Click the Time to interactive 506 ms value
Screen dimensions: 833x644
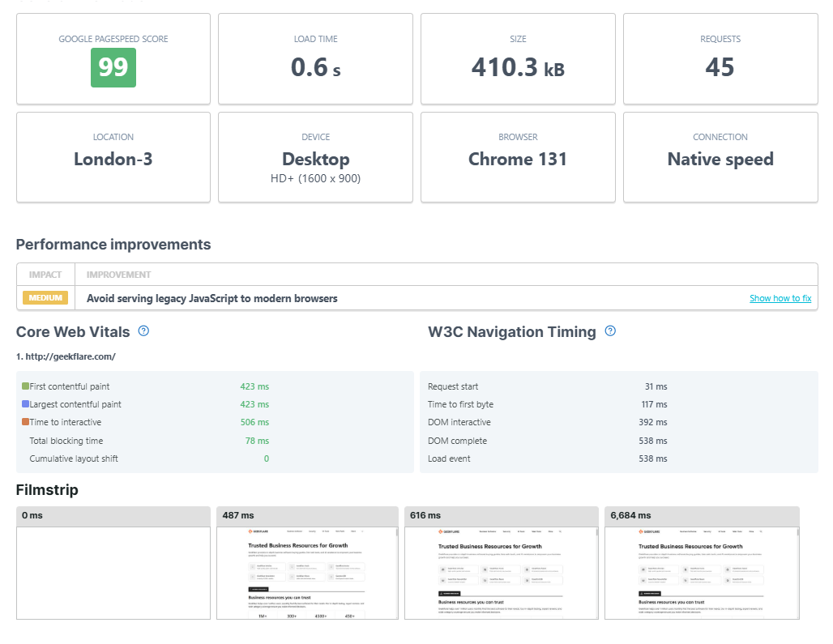point(254,423)
